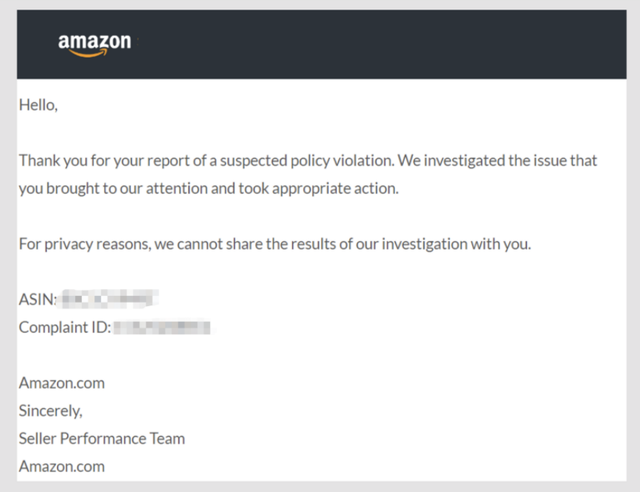This screenshot has height=492, width=640.
Task: Click the ASIN label
Action: (38, 299)
